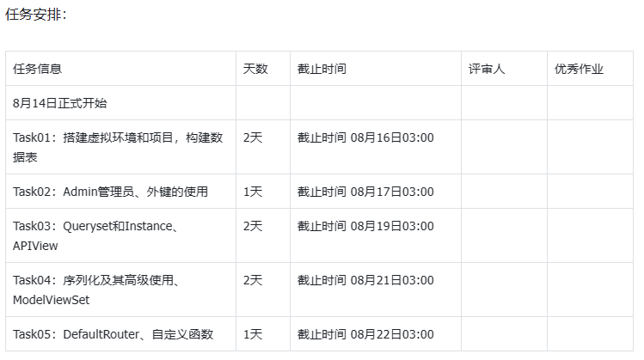The height and width of the screenshot is (360, 644).
Task: Select the 天数 column header
Action: [x=255, y=69]
